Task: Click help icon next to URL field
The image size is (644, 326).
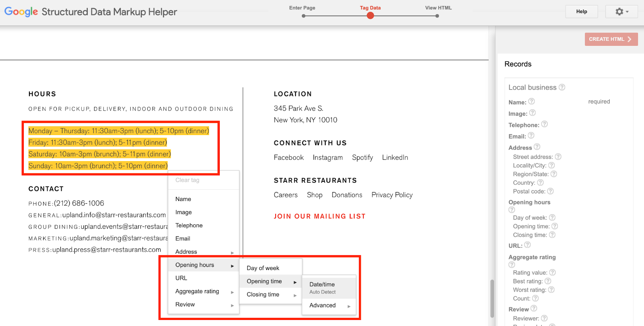Action: pyautogui.click(x=527, y=245)
